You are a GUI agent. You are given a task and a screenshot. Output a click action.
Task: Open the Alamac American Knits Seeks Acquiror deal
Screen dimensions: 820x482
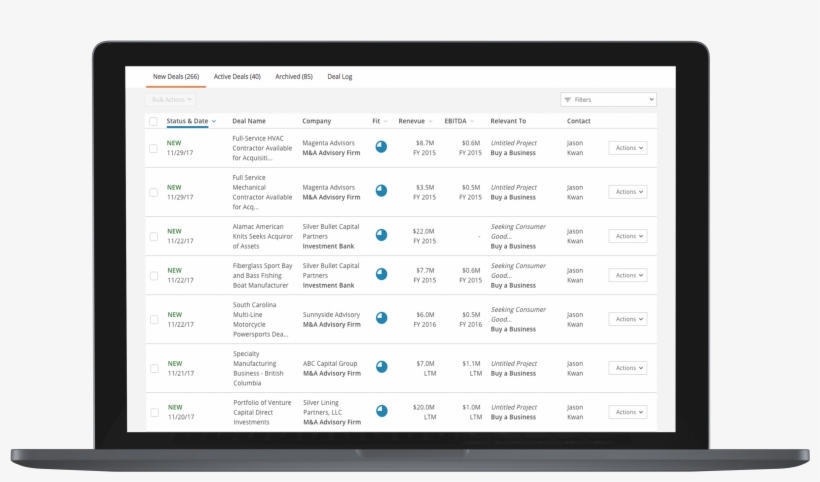(263, 236)
